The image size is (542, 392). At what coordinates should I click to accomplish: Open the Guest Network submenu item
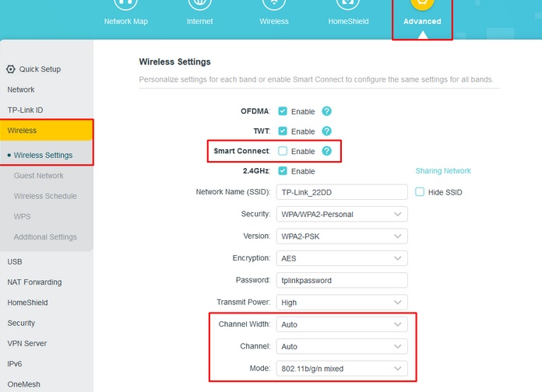coord(39,176)
